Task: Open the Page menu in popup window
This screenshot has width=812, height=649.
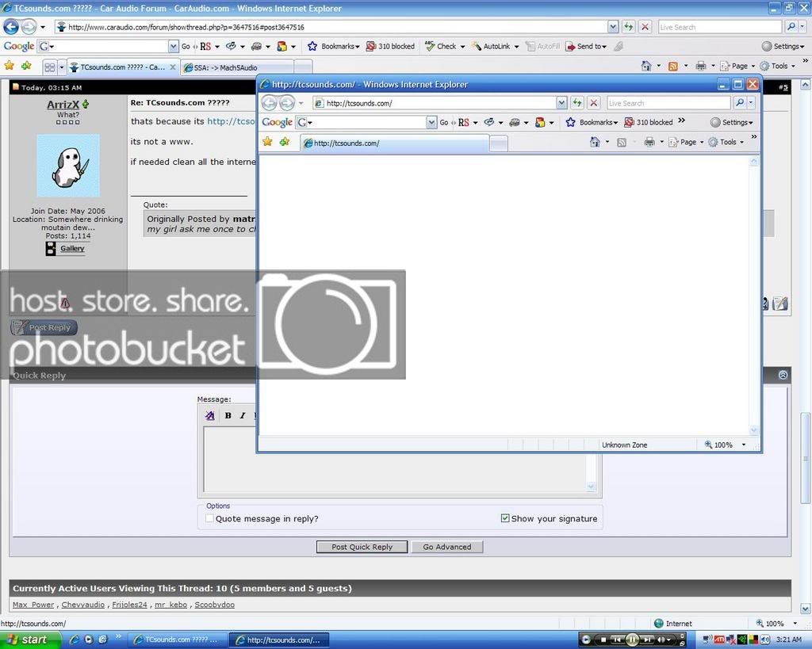Action: (686, 142)
